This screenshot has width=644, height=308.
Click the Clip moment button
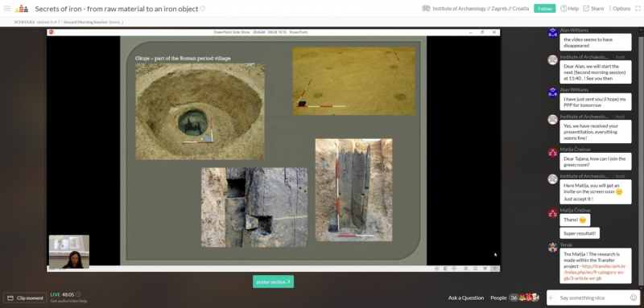[x=25, y=298]
